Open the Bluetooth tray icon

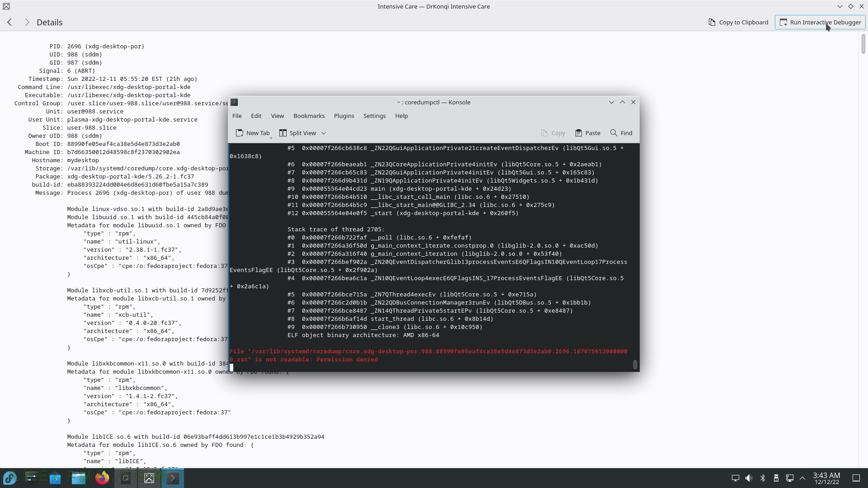coord(763,478)
